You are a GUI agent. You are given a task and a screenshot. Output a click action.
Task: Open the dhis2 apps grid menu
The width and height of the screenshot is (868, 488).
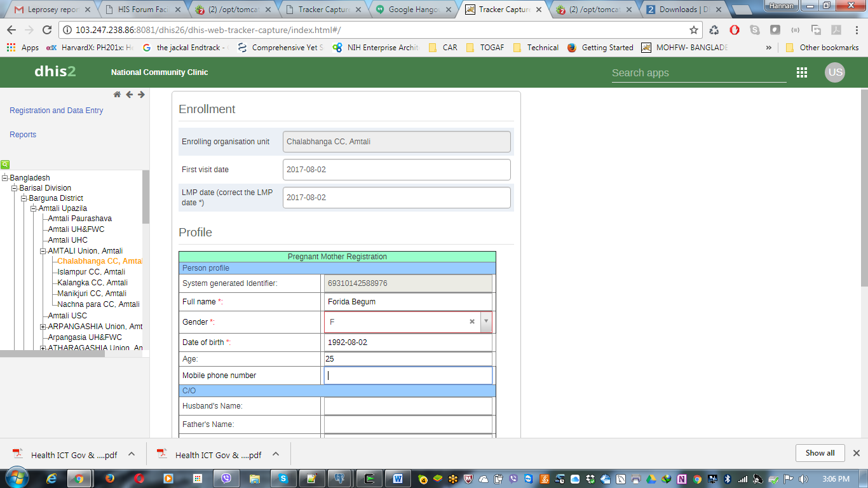pos(802,72)
